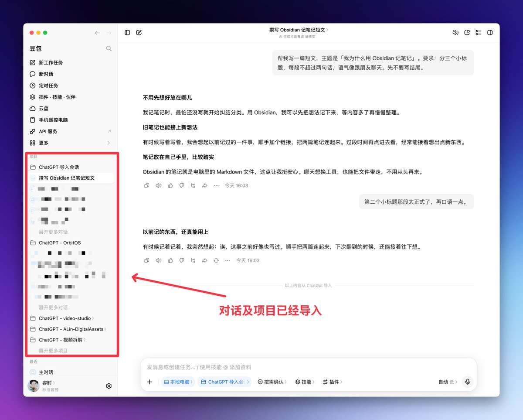Screen dimensions: 523x420
Task: Focus the message input field
Action: coord(308,367)
